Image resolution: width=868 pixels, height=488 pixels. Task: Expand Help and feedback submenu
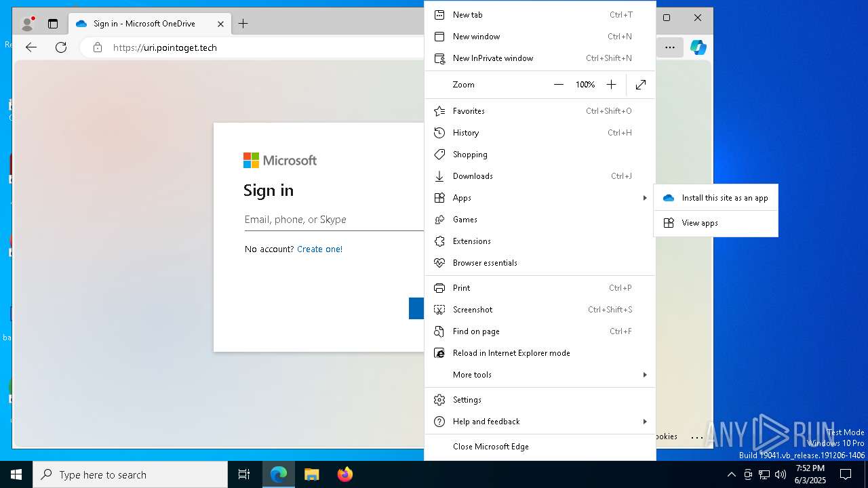540,422
